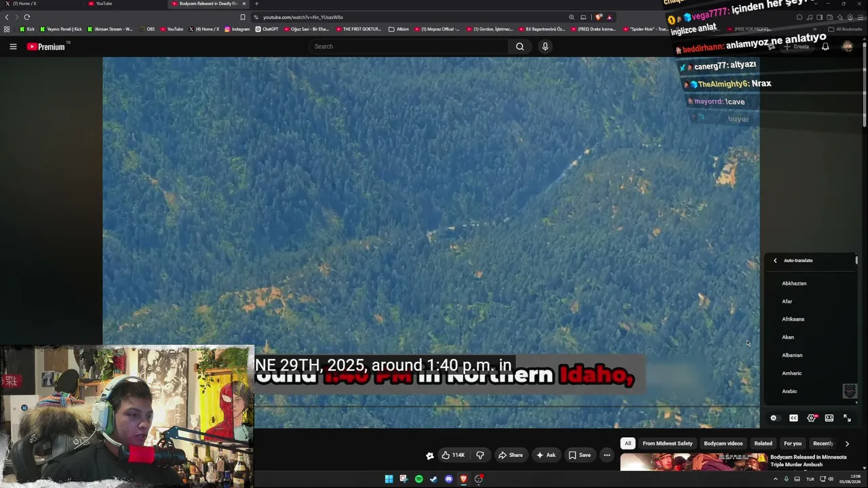This screenshot has height=488, width=868.
Task: Toggle closed captions on the player
Action: pos(793,418)
